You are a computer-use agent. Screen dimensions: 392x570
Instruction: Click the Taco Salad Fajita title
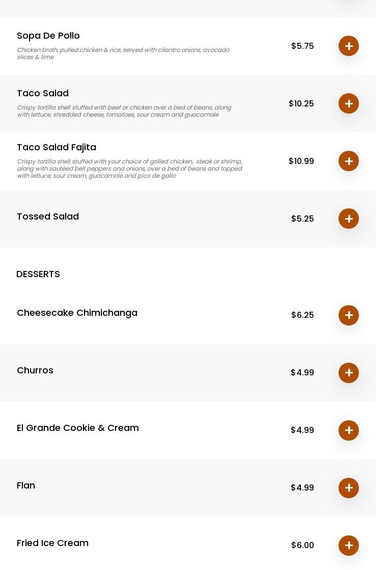[x=57, y=147]
